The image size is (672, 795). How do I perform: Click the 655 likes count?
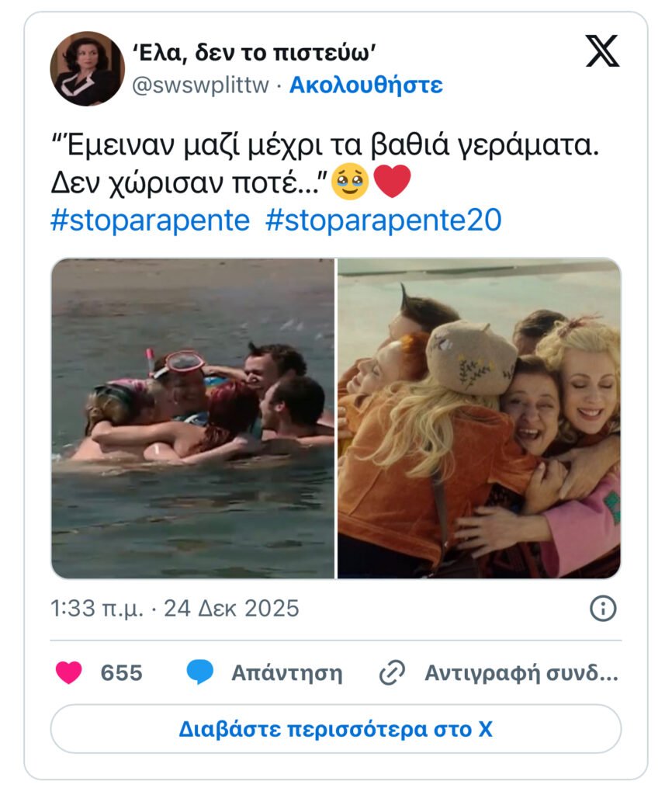pyautogui.click(x=122, y=673)
